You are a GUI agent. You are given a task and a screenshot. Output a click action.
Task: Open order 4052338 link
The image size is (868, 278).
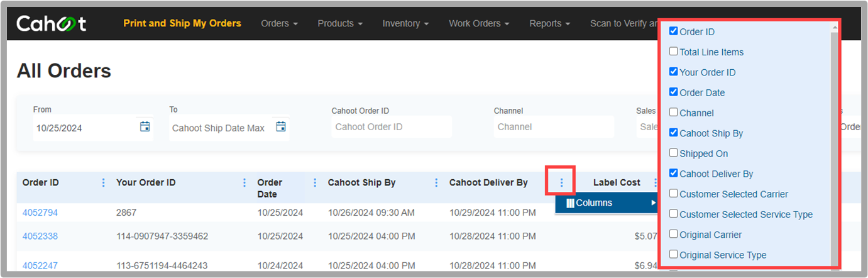[x=40, y=236]
